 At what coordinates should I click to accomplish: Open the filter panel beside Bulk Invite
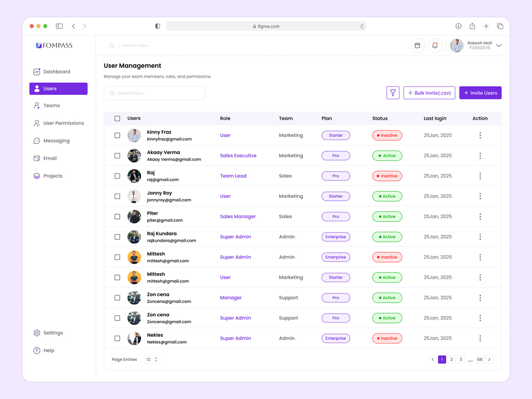pyautogui.click(x=393, y=93)
